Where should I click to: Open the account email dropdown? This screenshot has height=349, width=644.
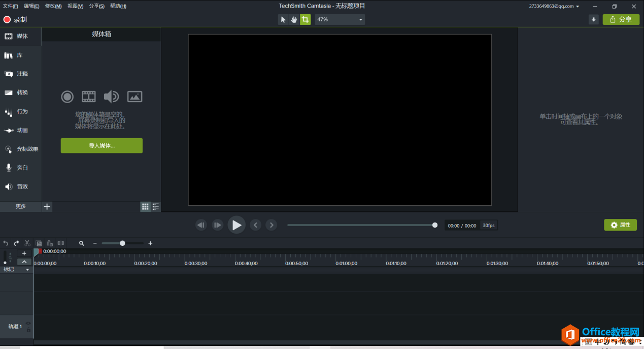coord(554,6)
